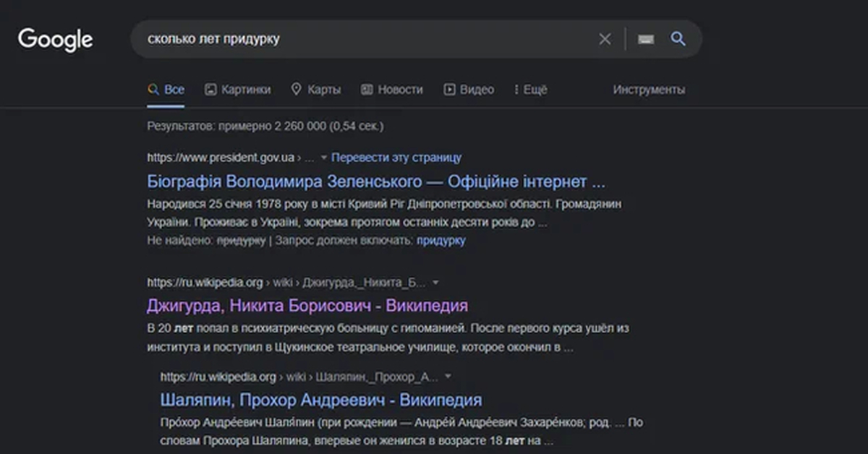Open the on-screen keyboard icon

click(646, 39)
